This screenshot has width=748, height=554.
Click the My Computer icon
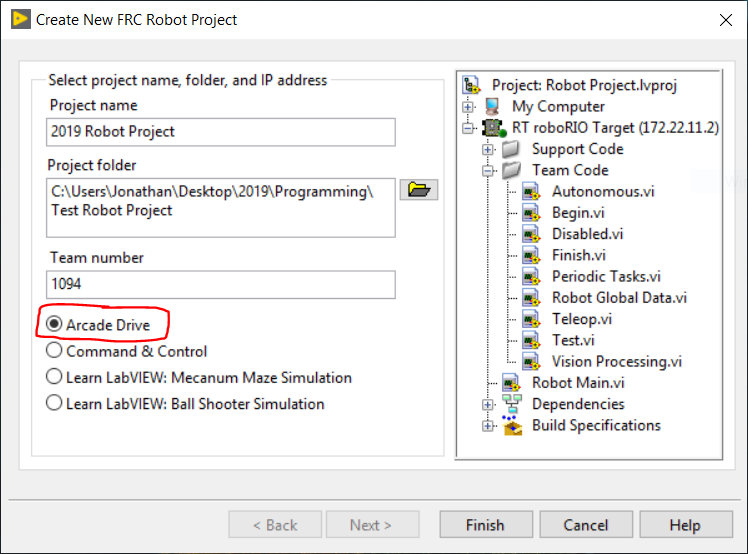tap(492, 106)
